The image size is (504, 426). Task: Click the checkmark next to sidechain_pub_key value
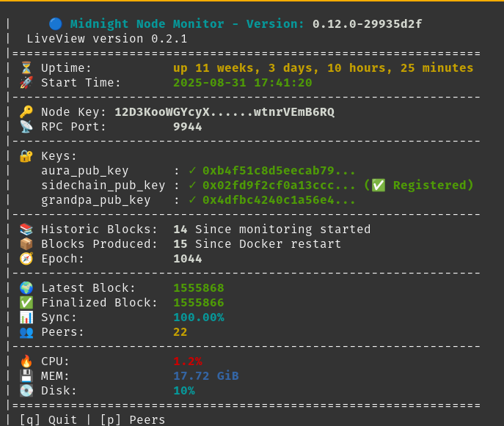[192, 186]
